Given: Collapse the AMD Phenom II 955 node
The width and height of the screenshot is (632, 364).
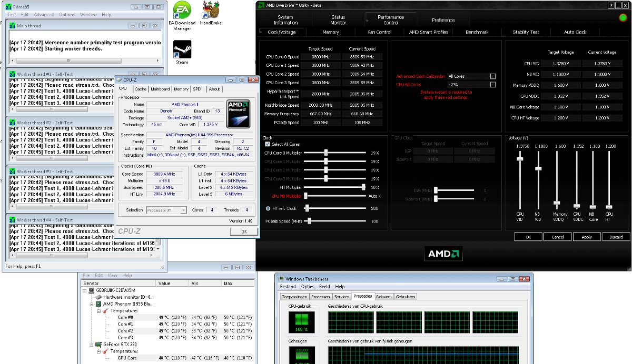Looking at the screenshot, I should (x=92, y=304).
